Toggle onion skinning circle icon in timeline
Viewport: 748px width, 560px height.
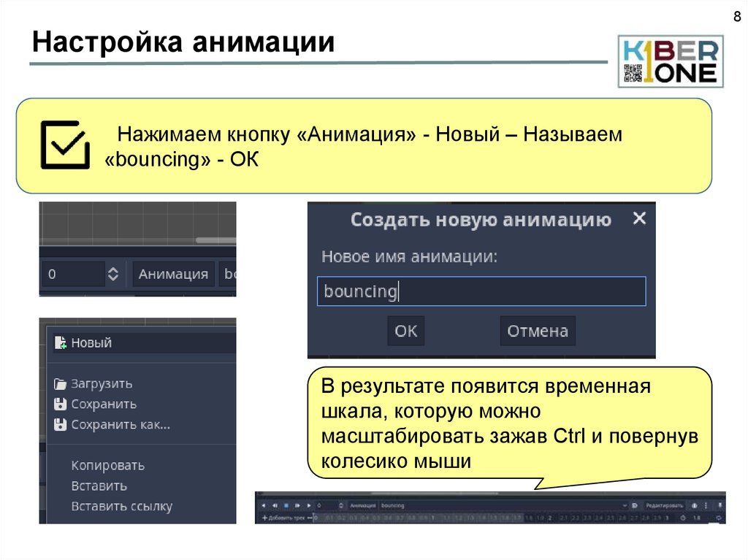point(695,506)
